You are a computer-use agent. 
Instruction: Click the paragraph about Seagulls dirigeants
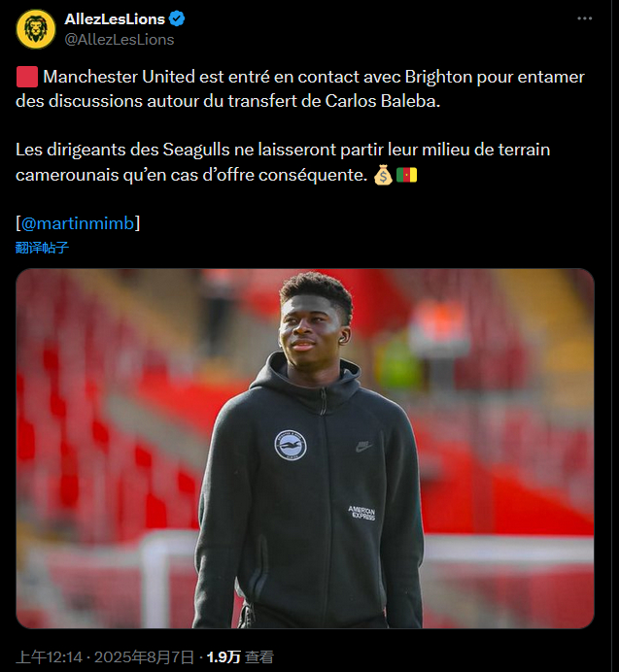[x=283, y=162]
